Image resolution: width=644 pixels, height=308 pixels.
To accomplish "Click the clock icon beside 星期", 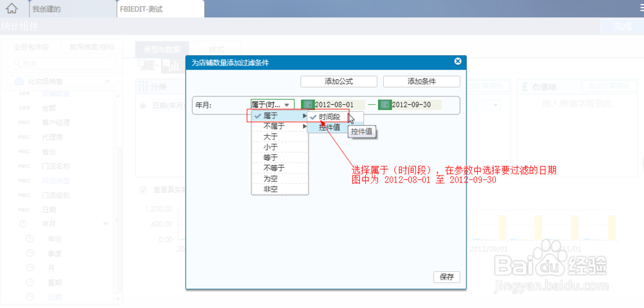I will pyautogui.click(x=30, y=282).
